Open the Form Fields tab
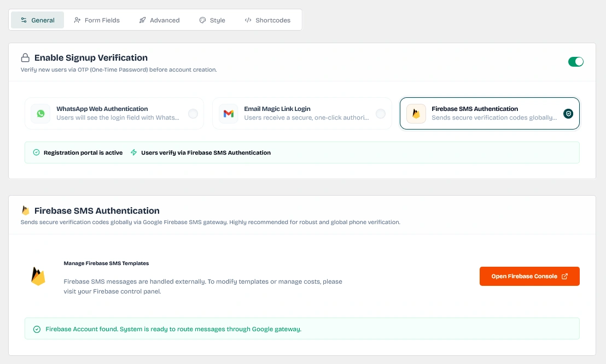This screenshot has width=606, height=364. pyautogui.click(x=97, y=20)
